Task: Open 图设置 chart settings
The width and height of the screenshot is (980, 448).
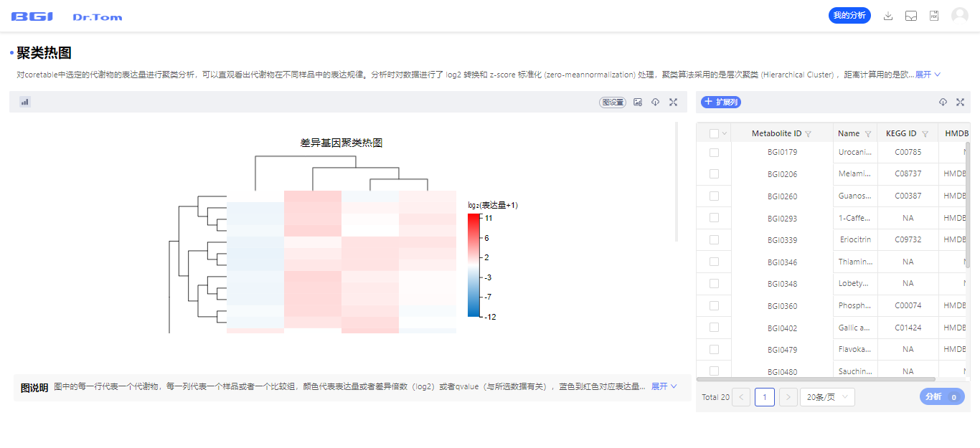Action: click(612, 103)
